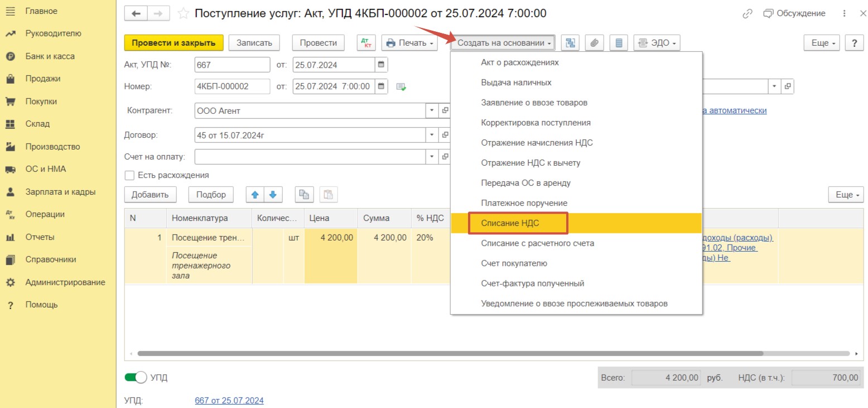
Task: Copy link to document icon
Action: pos(748,13)
